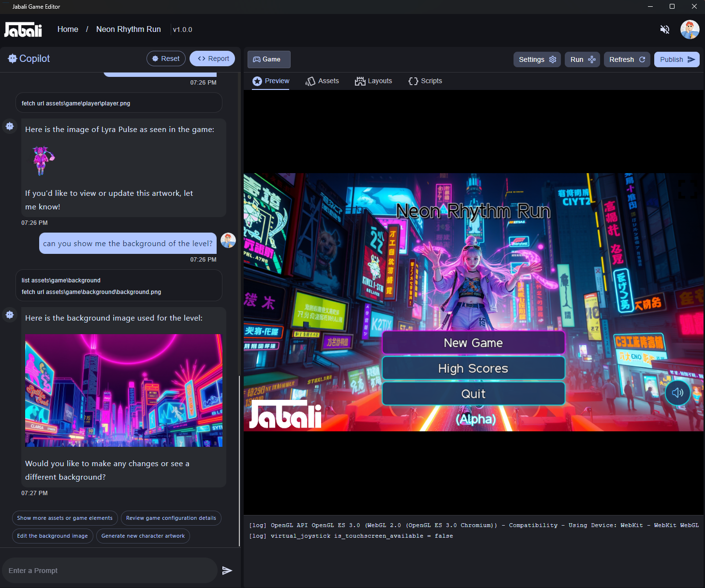Choose 'Generate new character artwork' suggestion
The image size is (705, 588).
click(143, 536)
